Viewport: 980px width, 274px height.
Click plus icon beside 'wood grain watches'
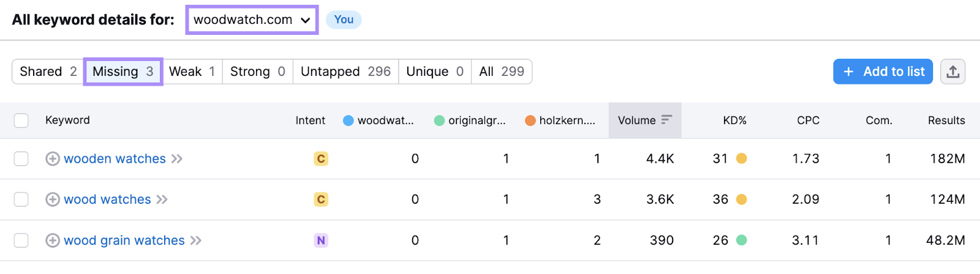[53, 240]
